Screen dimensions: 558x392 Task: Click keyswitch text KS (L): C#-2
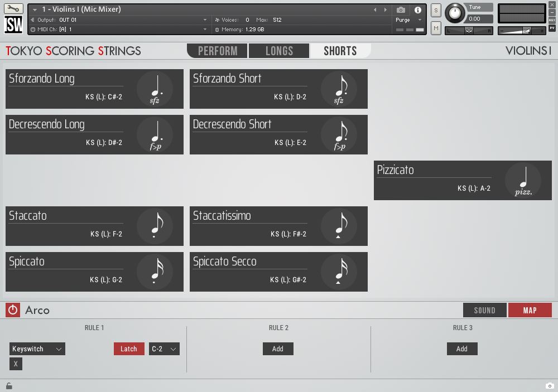click(104, 97)
